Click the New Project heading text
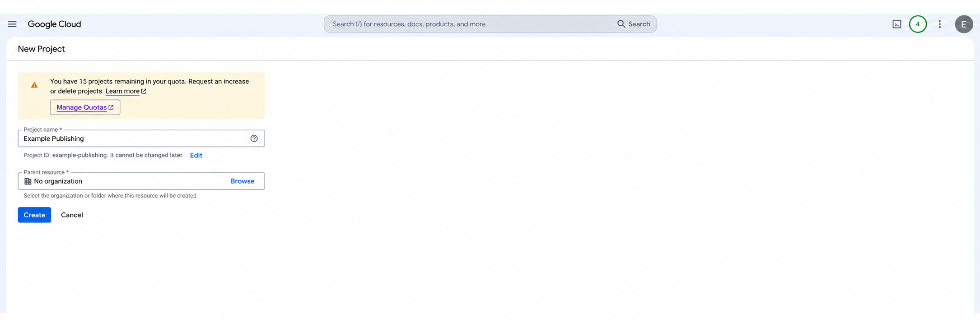Image resolution: width=980 pixels, height=327 pixels. tap(42, 49)
